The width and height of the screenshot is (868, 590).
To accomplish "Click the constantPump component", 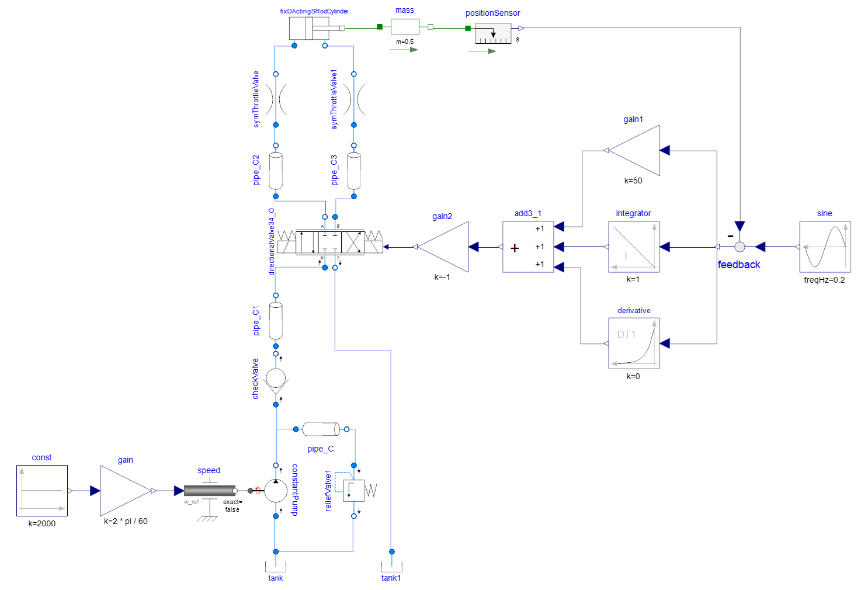I will click(x=276, y=491).
